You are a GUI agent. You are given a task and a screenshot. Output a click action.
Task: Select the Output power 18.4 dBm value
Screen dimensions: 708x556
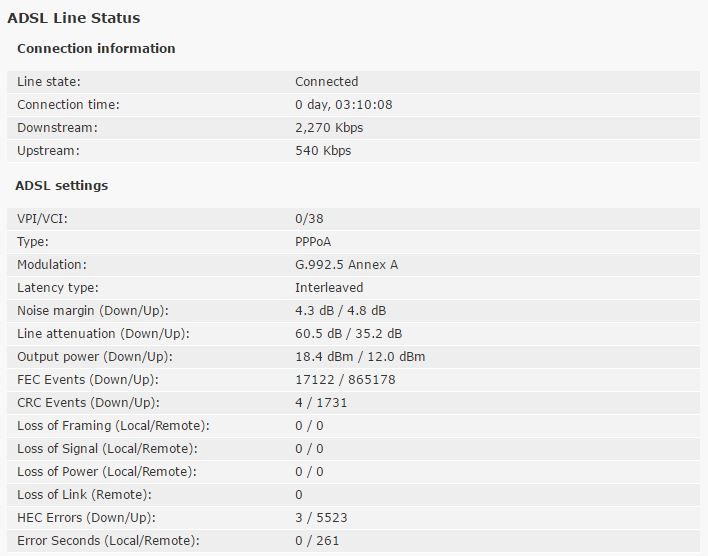coord(324,357)
